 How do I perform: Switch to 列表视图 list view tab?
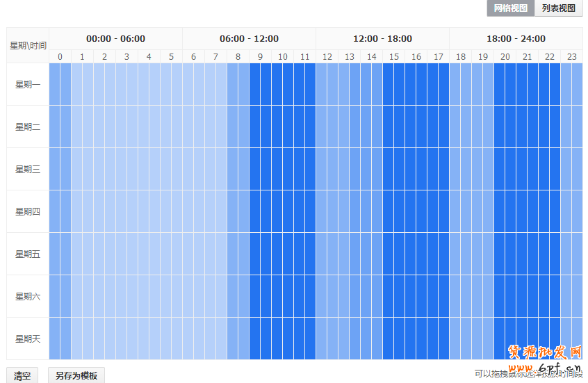click(559, 8)
